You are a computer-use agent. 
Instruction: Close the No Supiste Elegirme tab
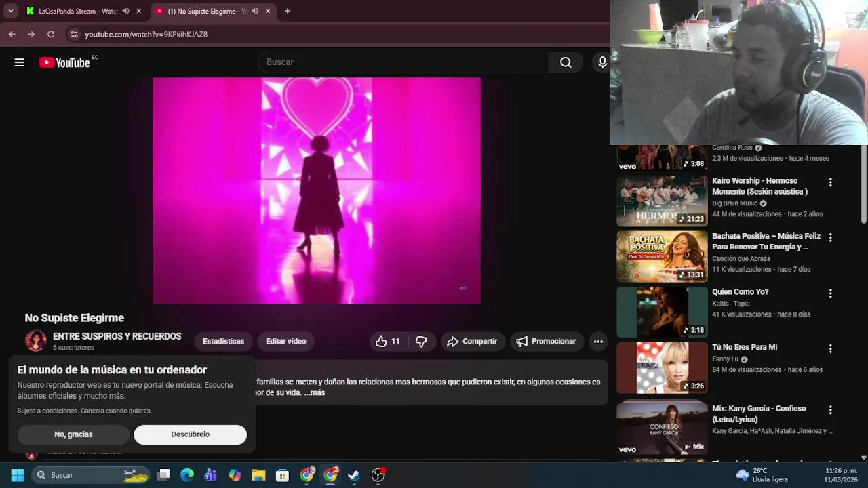pos(268,11)
